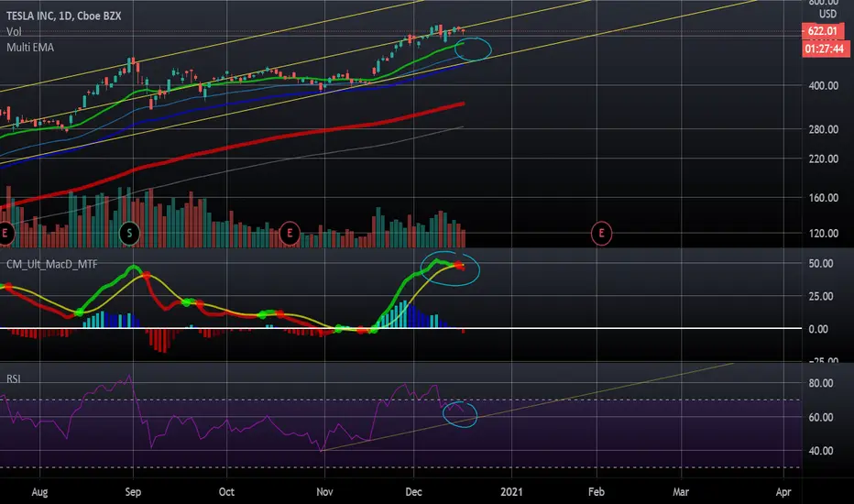Screen dimensions: 854x504
Task: Click the Aug label on time axis
Action: [39, 492]
